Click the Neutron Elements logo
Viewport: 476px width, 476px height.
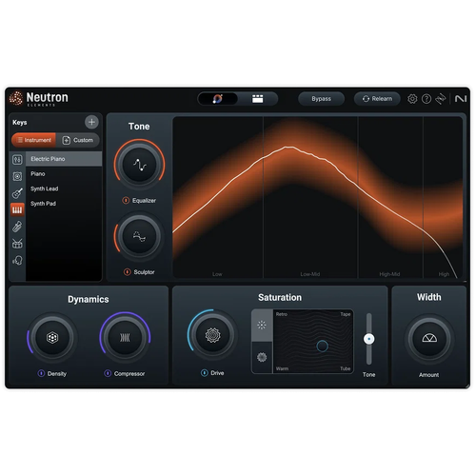(x=39, y=98)
